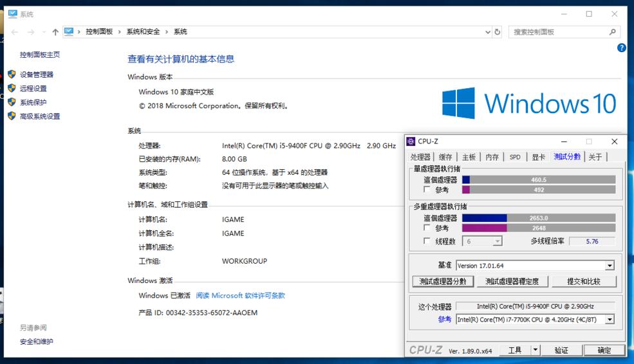
Task: Open 阅读 Microsoft 软件许可条款 link
Action: tap(240, 296)
